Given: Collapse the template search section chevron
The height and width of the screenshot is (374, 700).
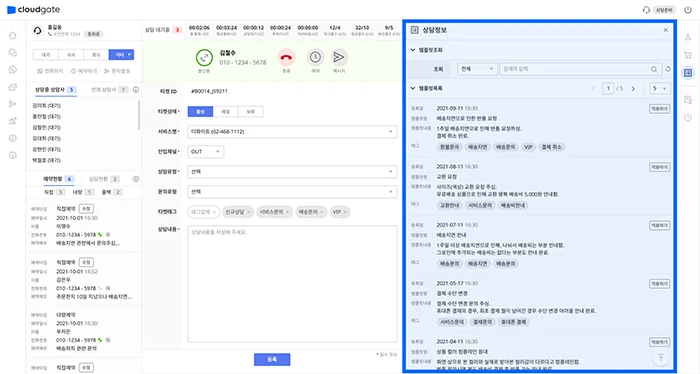Looking at the screenshot, I should [413, 50].
